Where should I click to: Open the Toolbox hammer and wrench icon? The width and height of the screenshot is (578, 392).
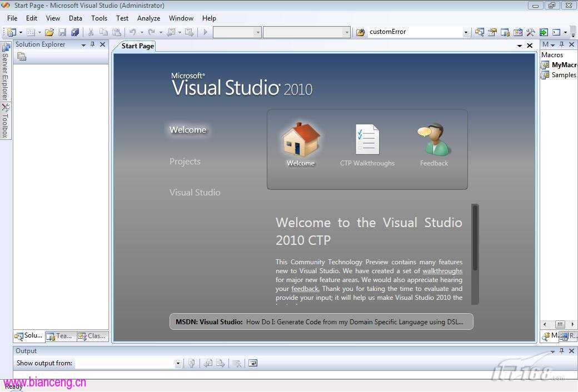point(530,32)
